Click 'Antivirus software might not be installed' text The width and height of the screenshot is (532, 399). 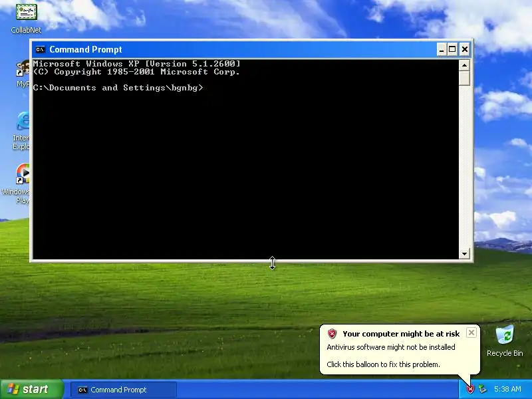point(391,347)
